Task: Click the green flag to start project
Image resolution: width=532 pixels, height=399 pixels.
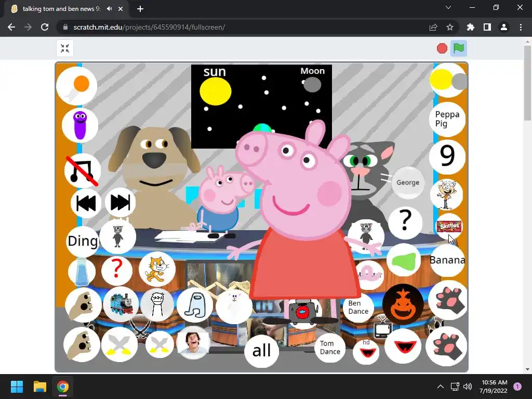Action: tap(458, 48)
